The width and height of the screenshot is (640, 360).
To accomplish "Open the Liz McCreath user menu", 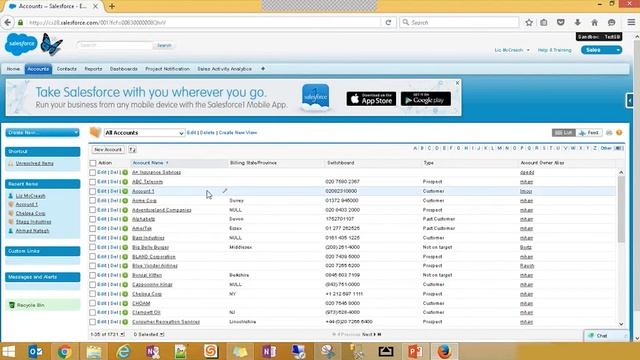I will 512,50.
